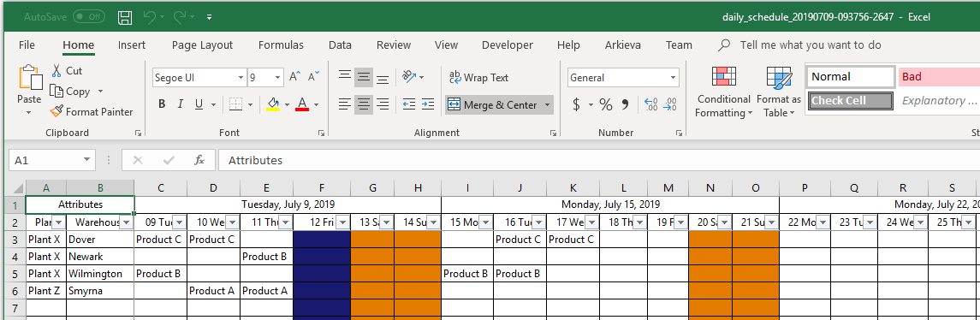Click the Undo arrow icon

click(150, 17)
